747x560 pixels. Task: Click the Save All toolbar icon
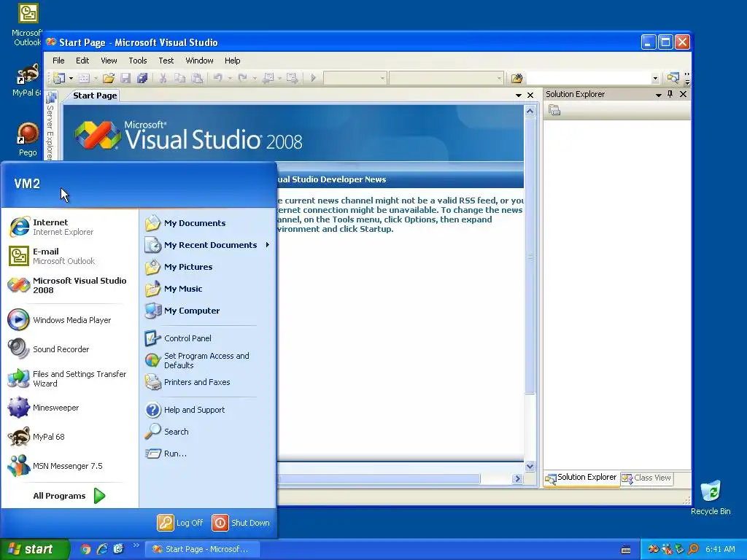pyautogui.click(x=142, y=77)
